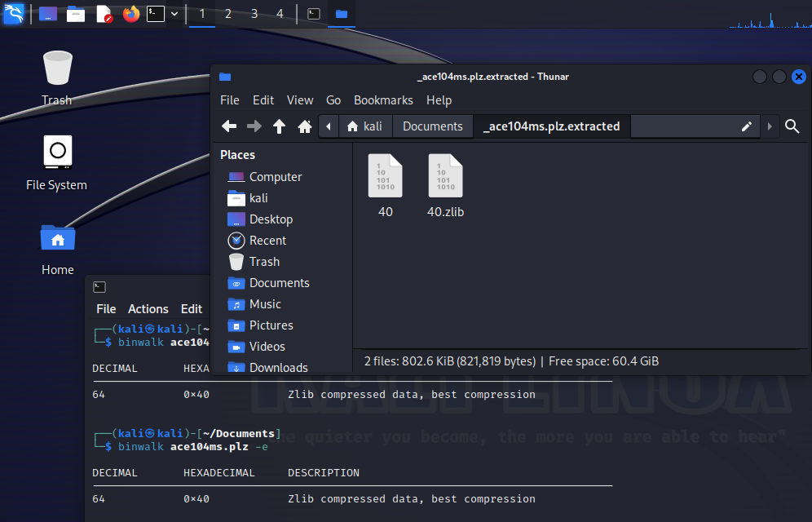Launch the file manager from the panel
Viewport: 812px width, 522px height.
(76, 14)
